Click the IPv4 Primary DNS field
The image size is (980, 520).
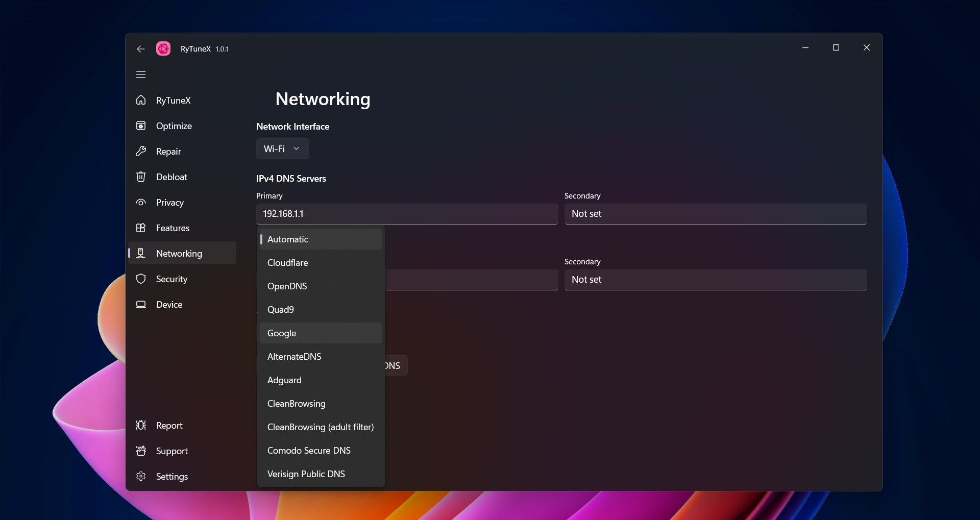pos(407,214)
